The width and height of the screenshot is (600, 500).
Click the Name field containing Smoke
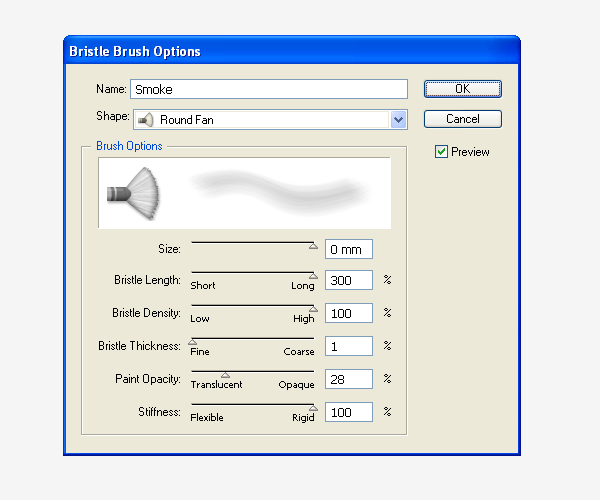click(x=269, y=89)
